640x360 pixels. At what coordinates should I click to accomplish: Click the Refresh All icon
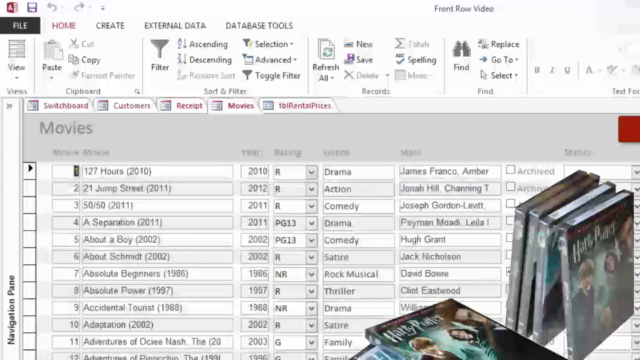point(326,50)
